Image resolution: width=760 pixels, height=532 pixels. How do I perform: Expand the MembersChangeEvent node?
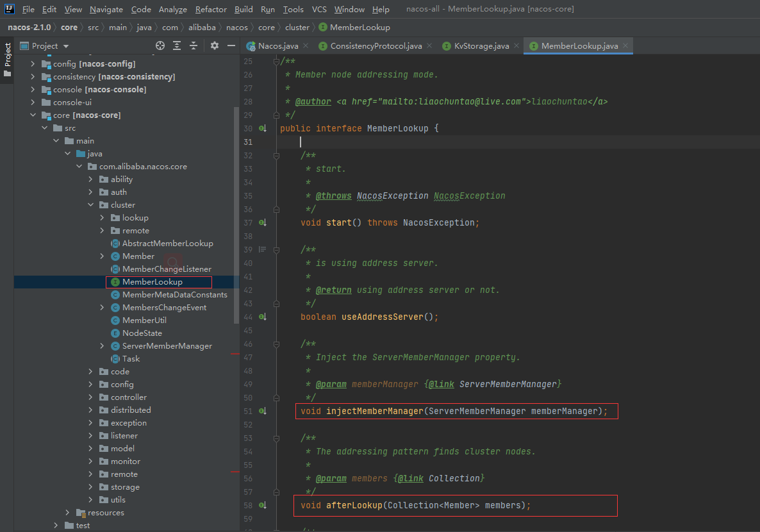pos(102,308)
